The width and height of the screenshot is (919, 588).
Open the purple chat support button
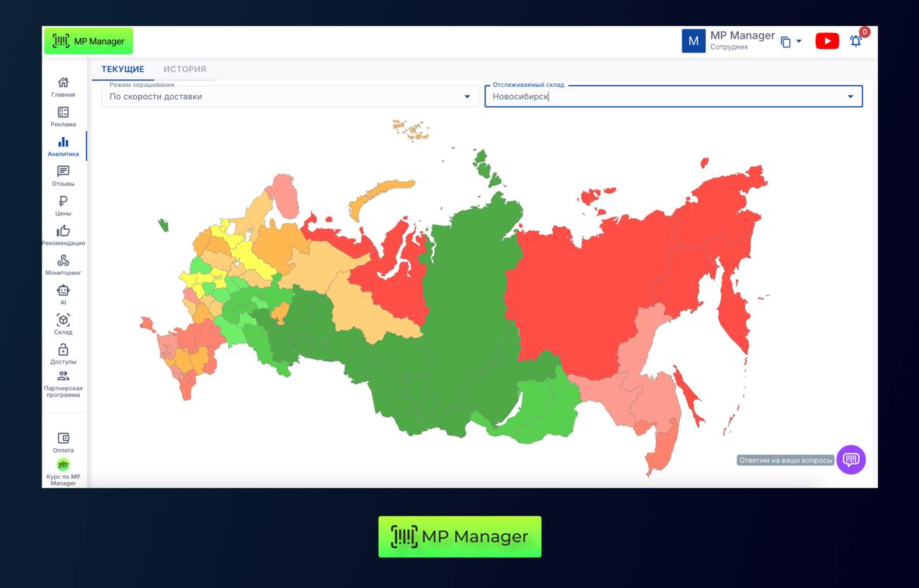tap(851, 459)
